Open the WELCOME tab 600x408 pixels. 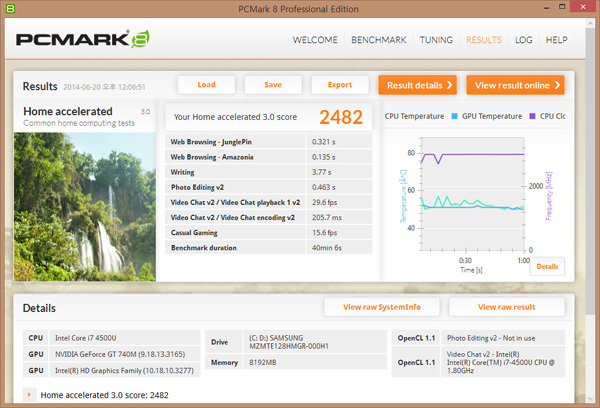[x=314, y=41]
